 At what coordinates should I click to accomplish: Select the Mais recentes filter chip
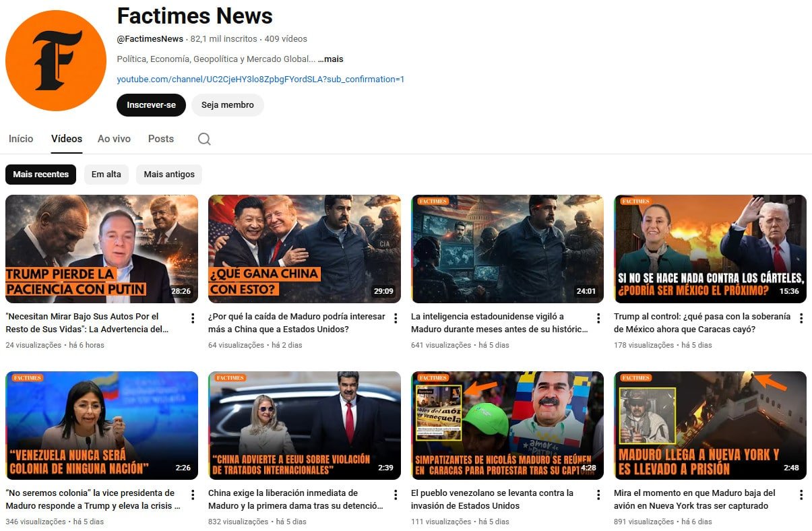click(40, 174)
